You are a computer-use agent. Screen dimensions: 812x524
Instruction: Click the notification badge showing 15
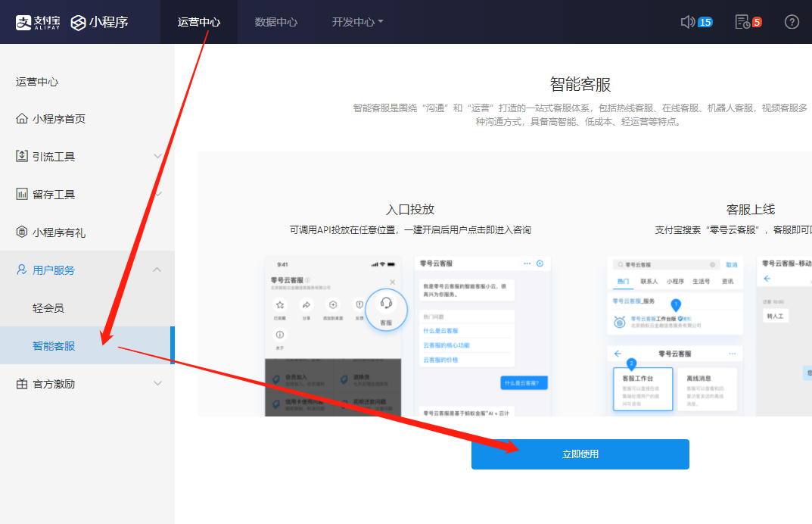click(x=705, y=22)
